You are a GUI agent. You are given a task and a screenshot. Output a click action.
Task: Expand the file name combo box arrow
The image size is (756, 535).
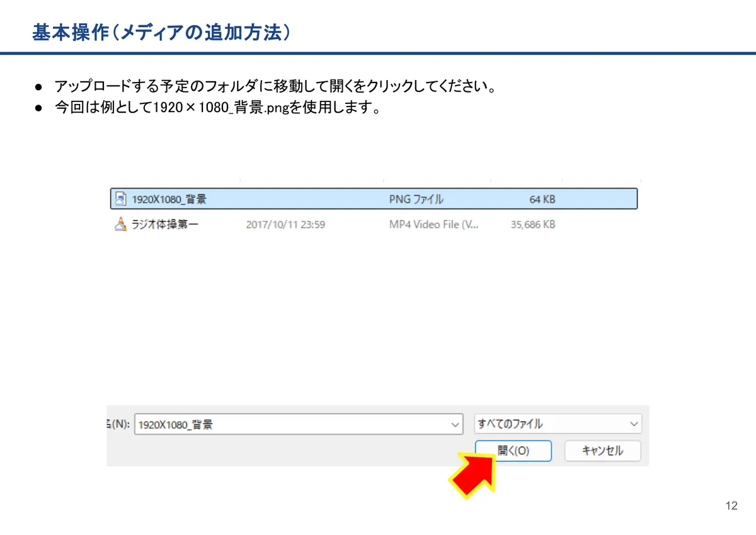[455, 425]
